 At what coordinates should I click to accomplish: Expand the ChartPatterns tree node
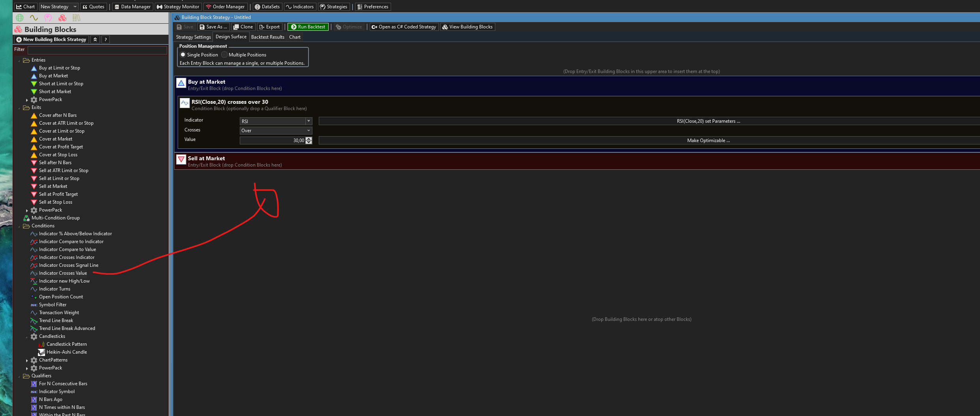27,360
